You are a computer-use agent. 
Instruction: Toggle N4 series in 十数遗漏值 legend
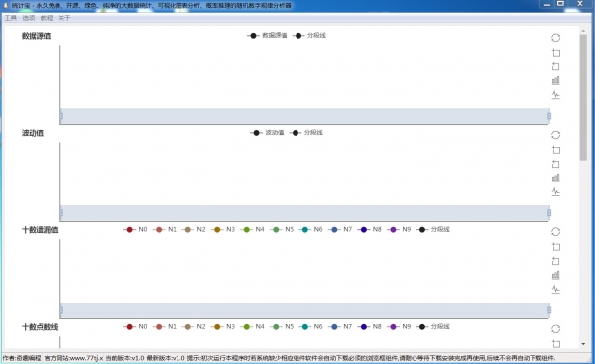click(252, 230)
